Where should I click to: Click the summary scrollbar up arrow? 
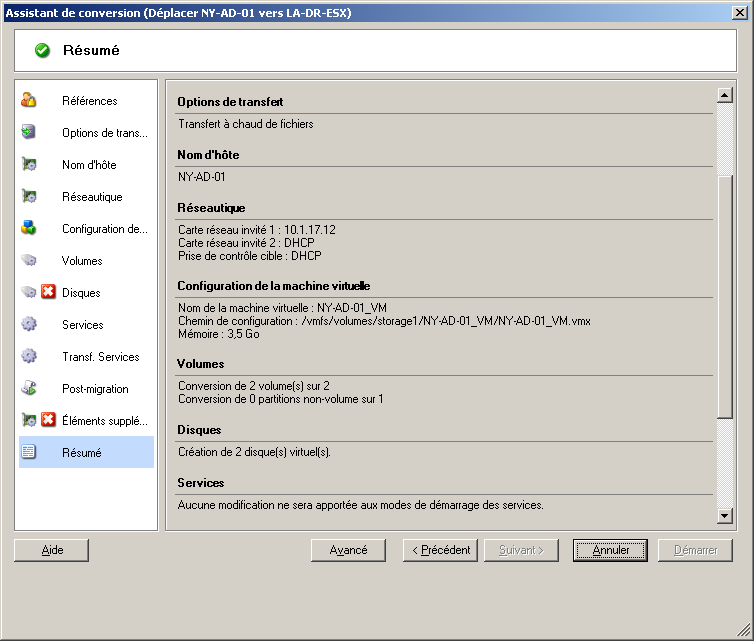pyautogui.click(x=725, y=95)
